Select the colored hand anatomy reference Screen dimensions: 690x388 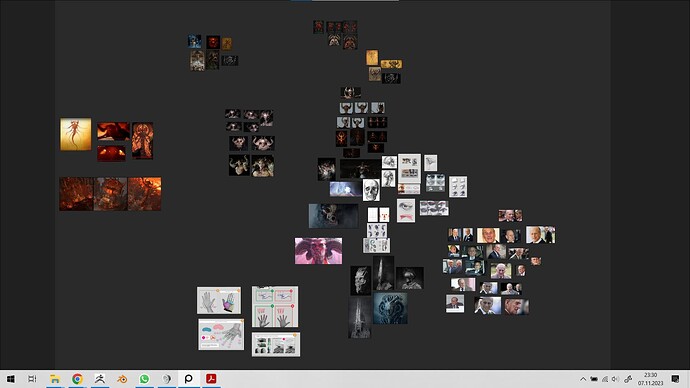point(219,300)
